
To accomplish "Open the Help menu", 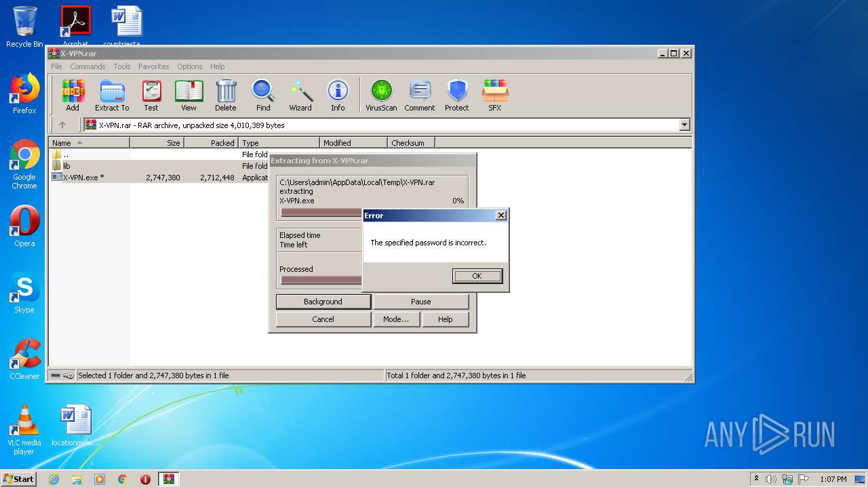I will click(217, 66).
